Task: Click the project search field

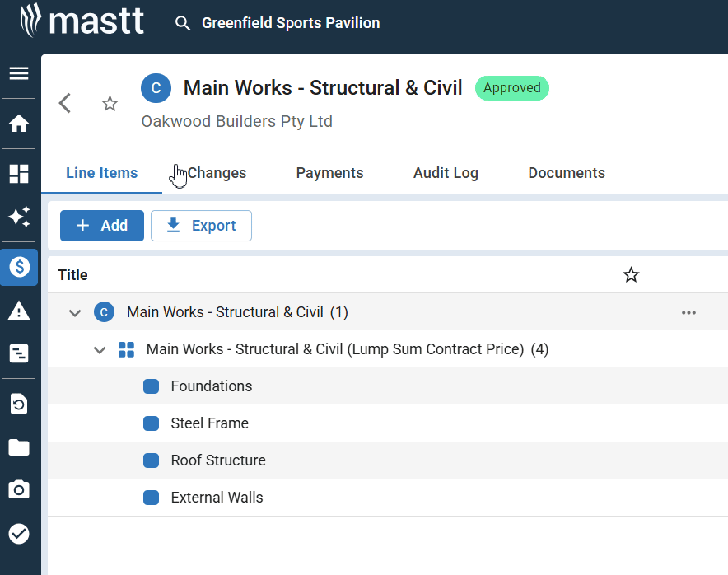Action: click(x=291, y=23)
